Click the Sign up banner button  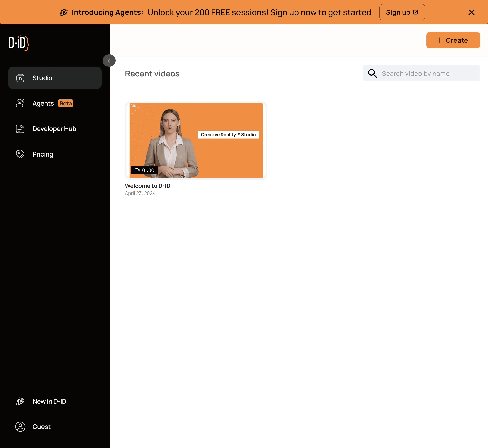(x=402, y=12)
